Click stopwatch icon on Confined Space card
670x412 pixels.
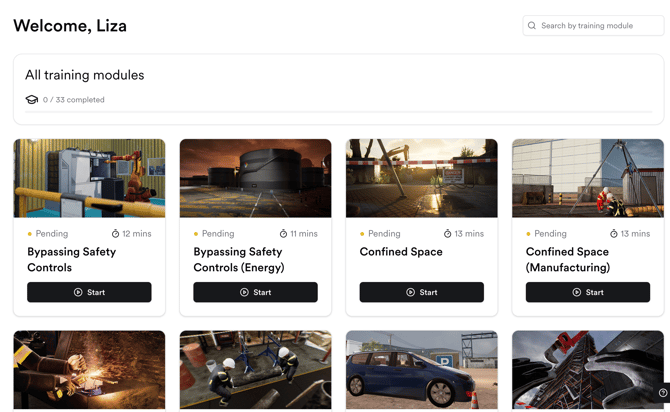pos(447,234)
